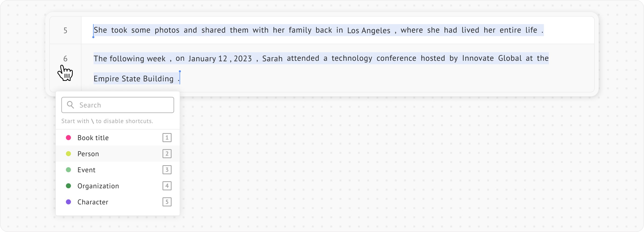Click shortcut key badge 3
The image size is (644, 232).
pos(167,170)
